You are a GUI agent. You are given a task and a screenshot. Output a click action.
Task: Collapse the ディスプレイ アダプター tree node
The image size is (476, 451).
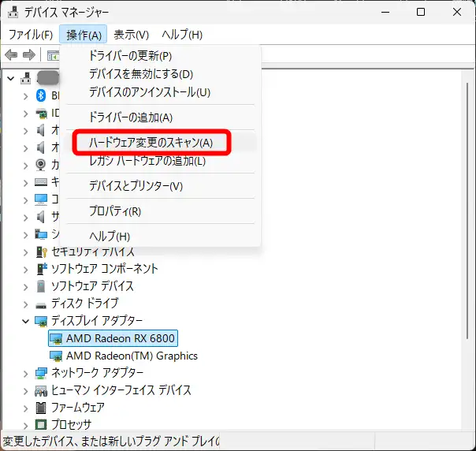tap(26, 321)
